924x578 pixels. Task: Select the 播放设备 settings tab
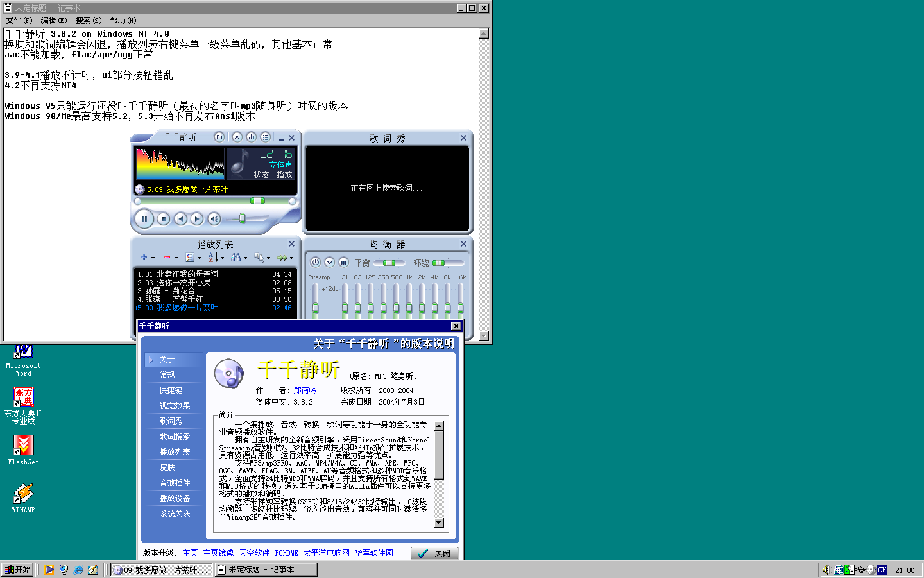[174, 498]
